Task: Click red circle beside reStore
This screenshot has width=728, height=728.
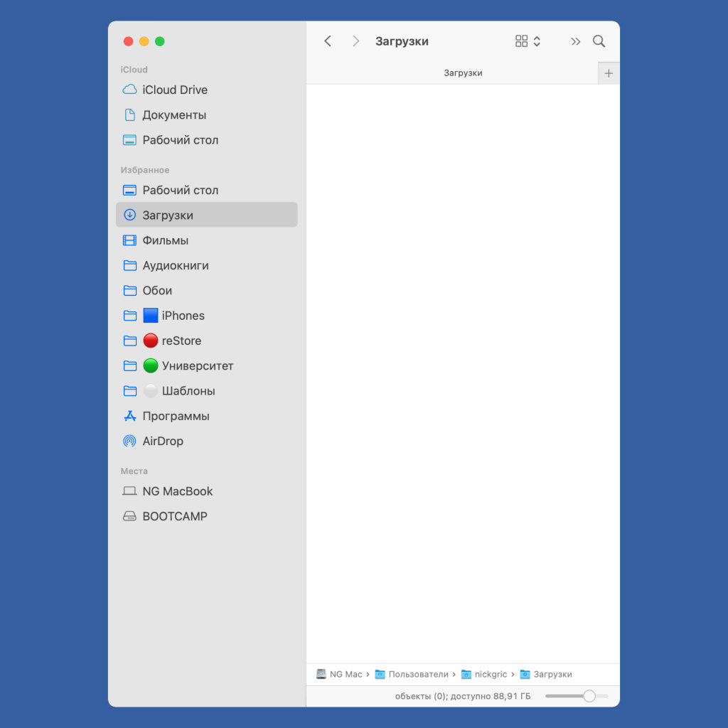Action: pos(151,341)
